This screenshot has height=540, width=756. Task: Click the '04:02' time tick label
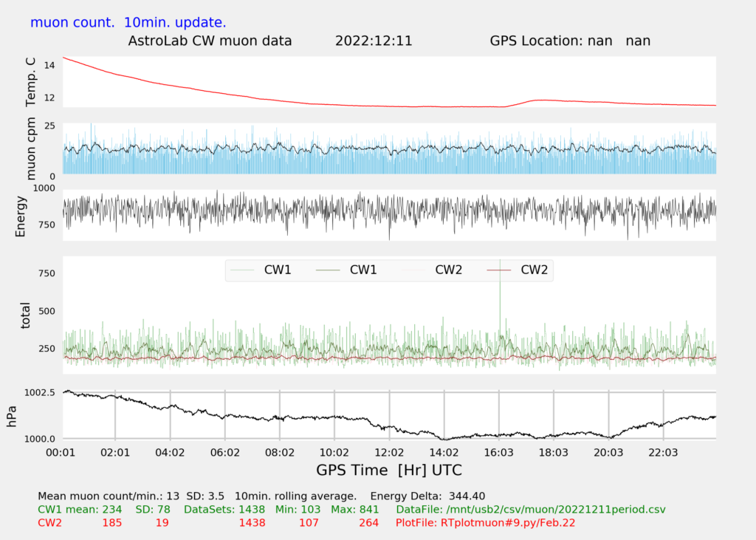[170, 453]
